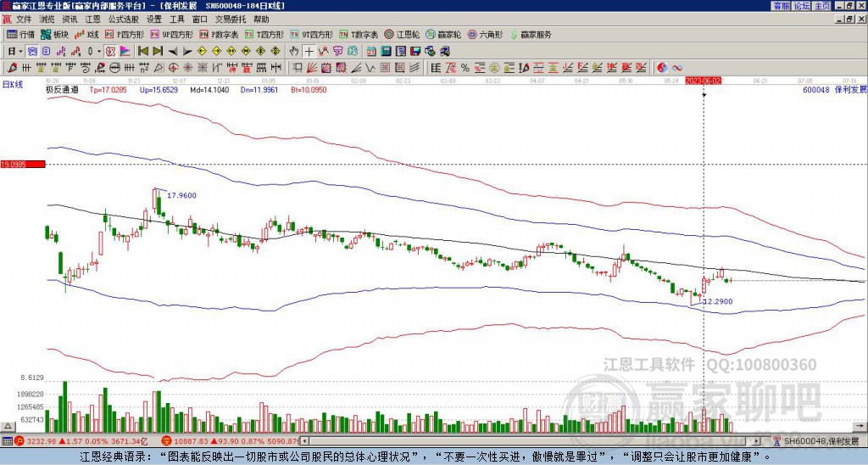868x465 pixels.
Task: Click the red-blue yin-yang icon
Action: pos(662,68)
